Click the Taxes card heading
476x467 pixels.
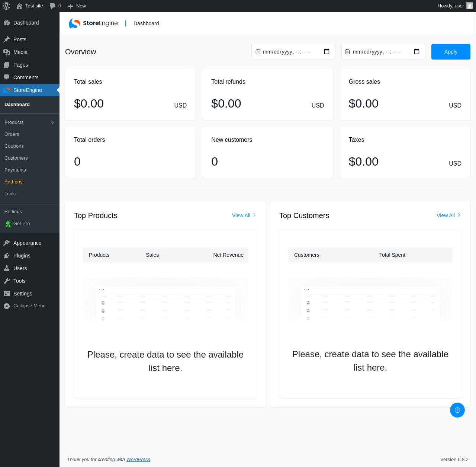click(x=356, y=140)
